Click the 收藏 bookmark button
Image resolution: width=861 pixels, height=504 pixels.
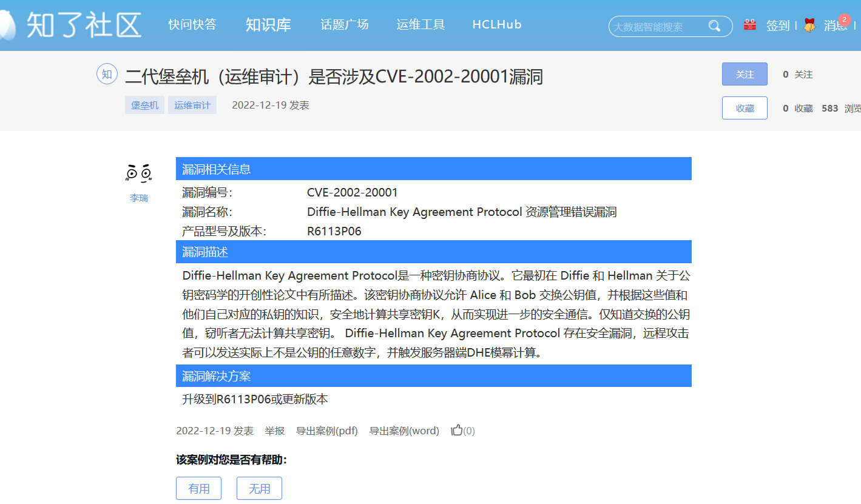(745, 108)
